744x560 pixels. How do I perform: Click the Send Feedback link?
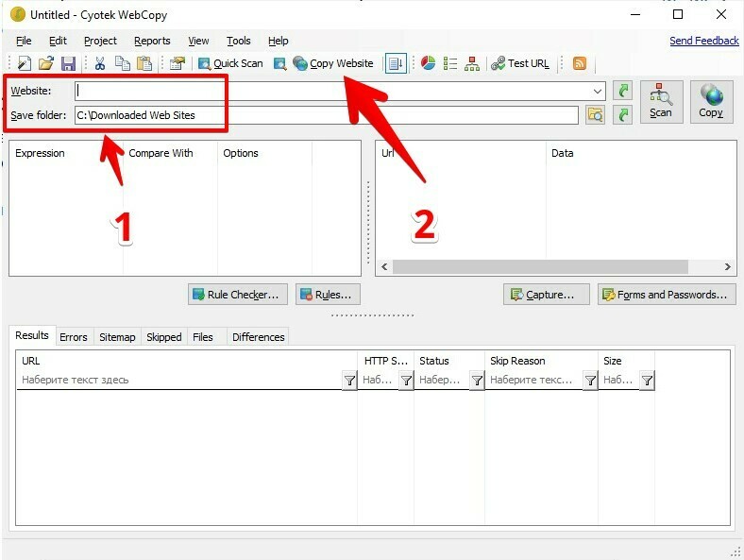click(x=704, y=41)
